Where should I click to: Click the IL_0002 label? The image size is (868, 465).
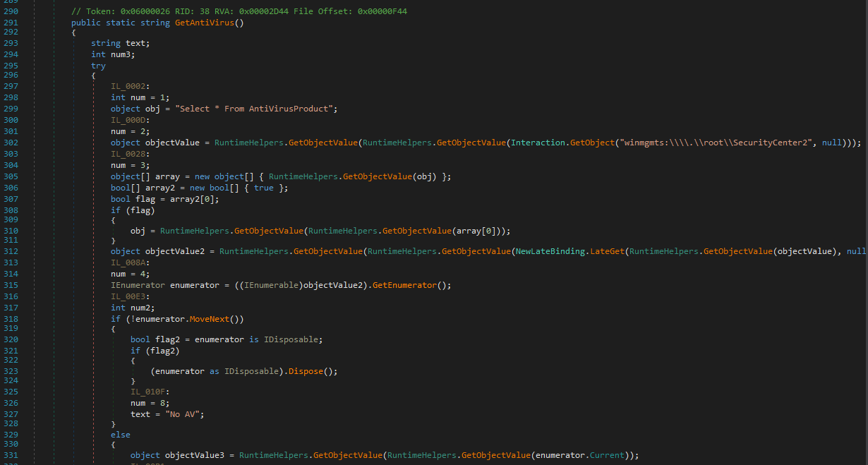click(x=131, y=86)
